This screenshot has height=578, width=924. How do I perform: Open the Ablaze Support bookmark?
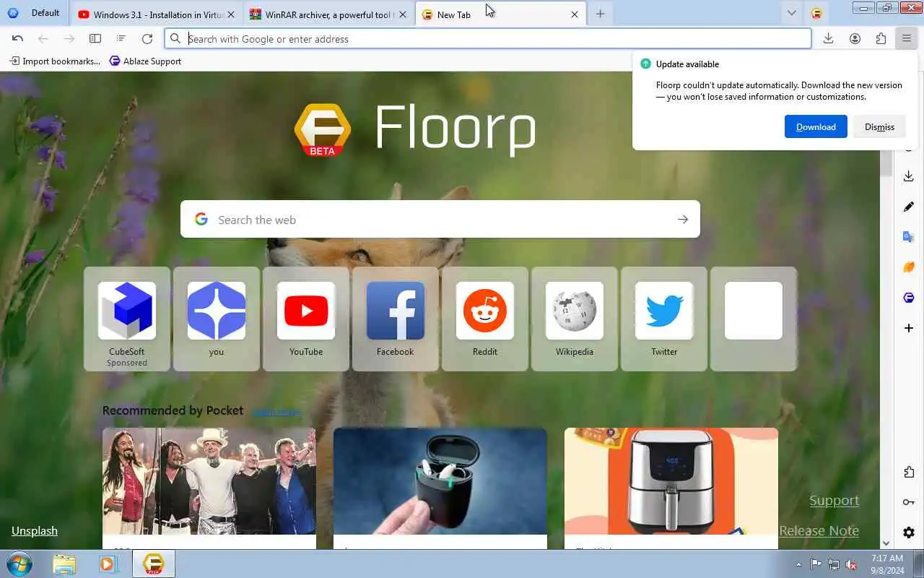tap(145, 61)
